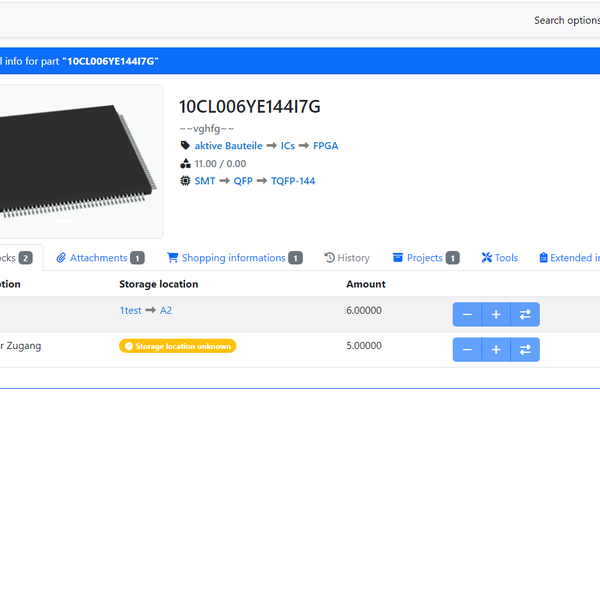Go to the TQFP-144 footprint
Viewport: 600px width, 600px height.
[x=293, y=181]
